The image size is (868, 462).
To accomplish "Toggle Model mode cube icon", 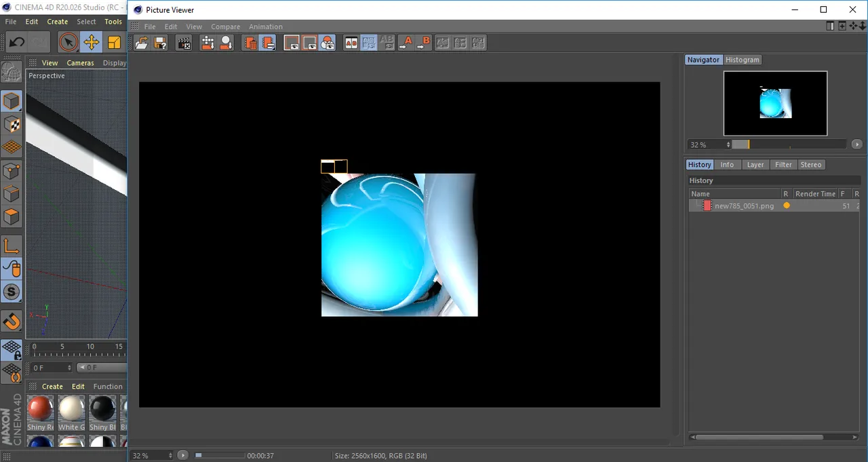I will pyautogui.click(x=12, y=101).
